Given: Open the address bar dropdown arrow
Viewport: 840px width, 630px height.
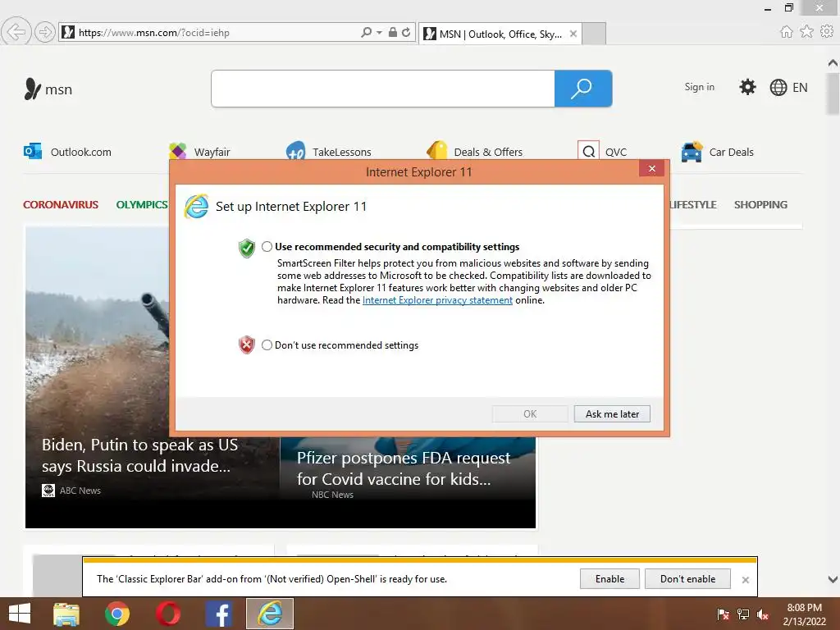Looking at the screenshot, I should (x=379, y=32).
